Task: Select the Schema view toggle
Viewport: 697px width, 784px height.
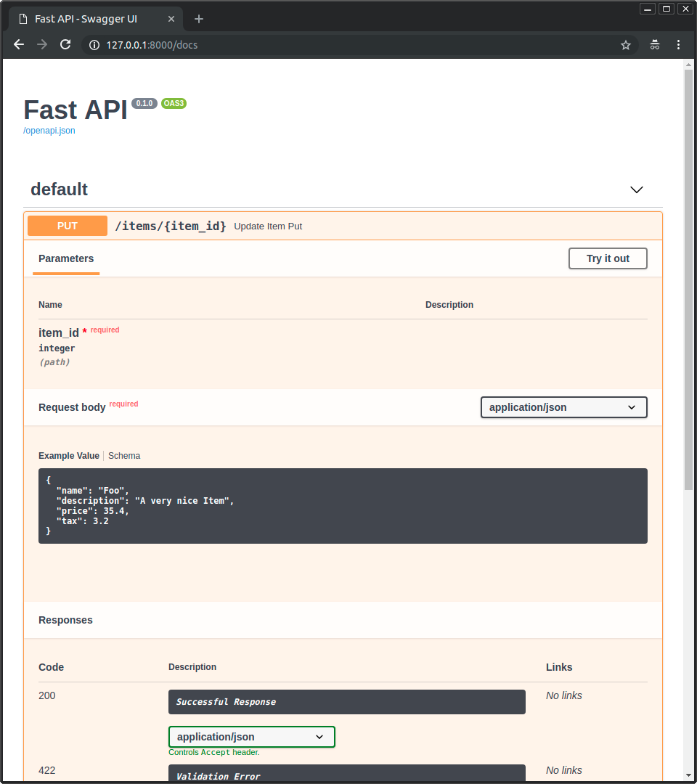Action: pyautogui.click(x=123, y=455)
